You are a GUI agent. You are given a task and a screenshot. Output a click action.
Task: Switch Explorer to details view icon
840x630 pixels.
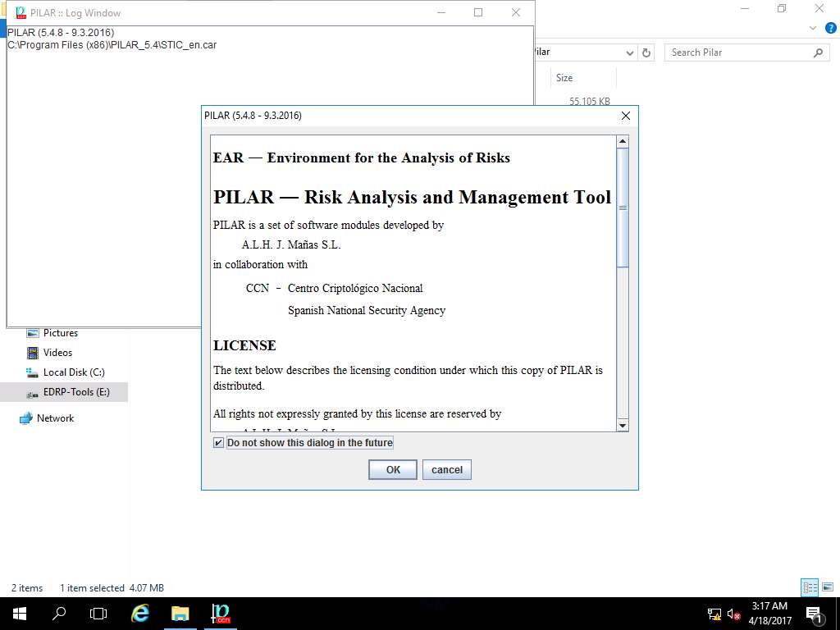click(810, 587)
